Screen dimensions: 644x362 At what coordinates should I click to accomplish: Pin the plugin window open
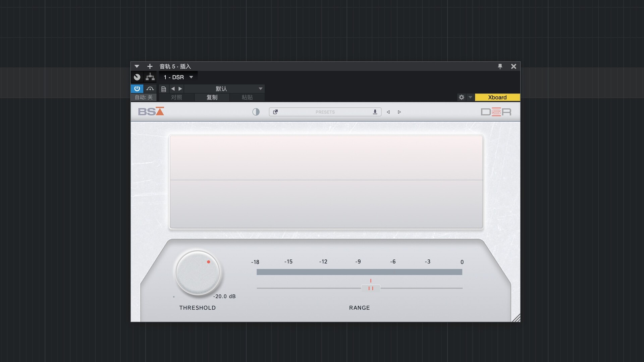[500, 66]
